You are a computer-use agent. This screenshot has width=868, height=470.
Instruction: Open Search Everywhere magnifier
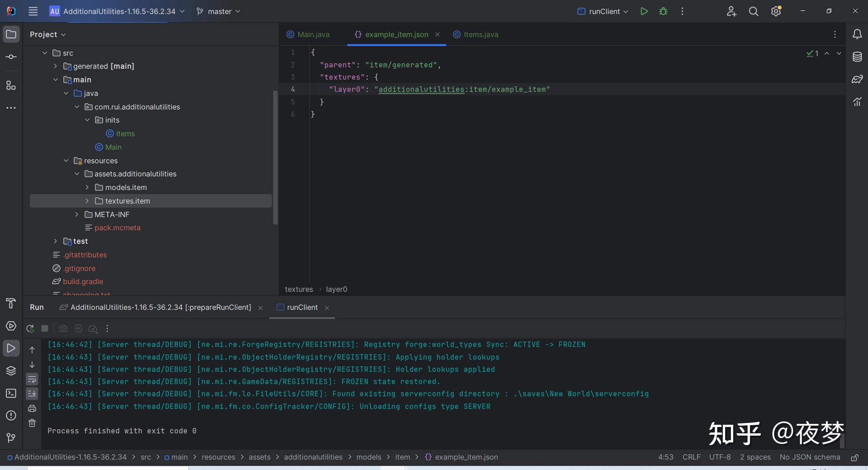click(754, 11)
